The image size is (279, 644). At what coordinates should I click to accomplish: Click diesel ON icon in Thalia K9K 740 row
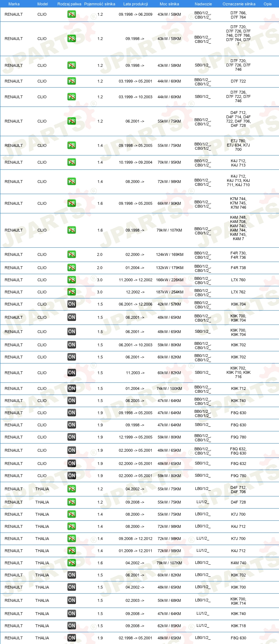tap(72, 614)
